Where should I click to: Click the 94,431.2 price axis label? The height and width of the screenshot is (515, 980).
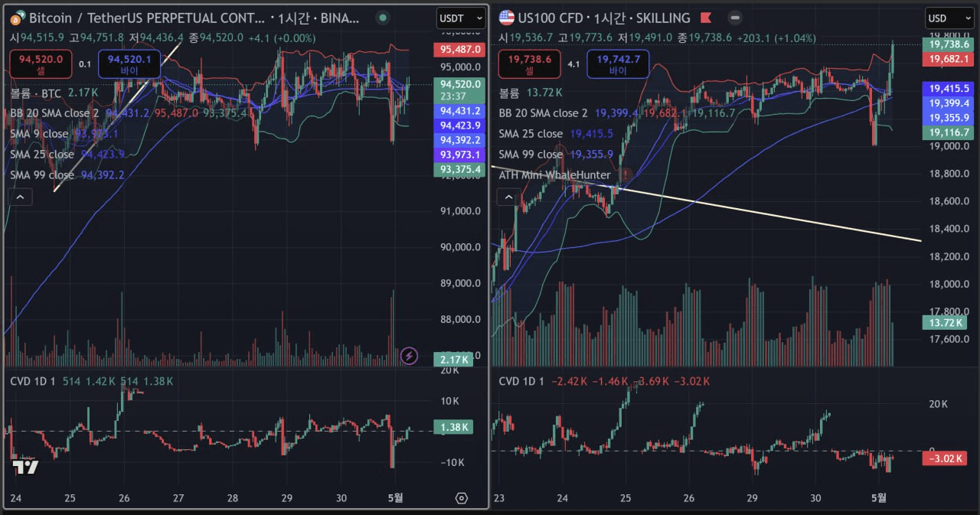(x=461, y=111)
